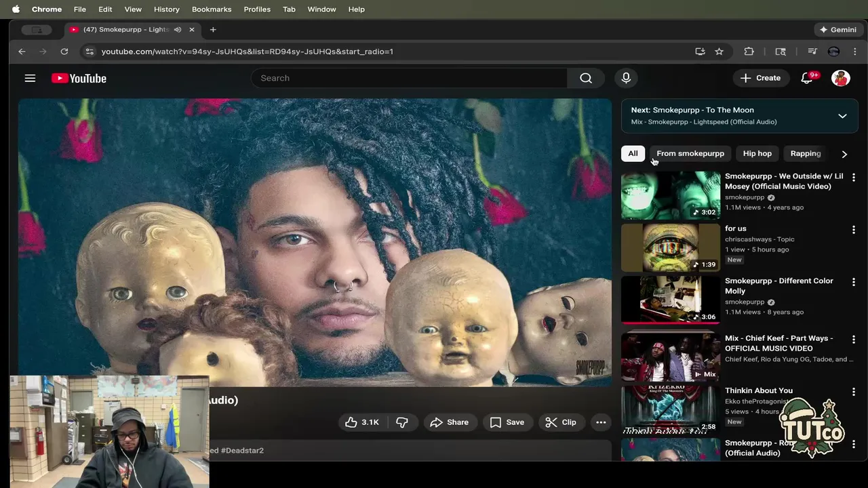This screenshot has height=488, width=868.
Task: Open options for Different Color Molly video
Action: click(x=854, y=282)
